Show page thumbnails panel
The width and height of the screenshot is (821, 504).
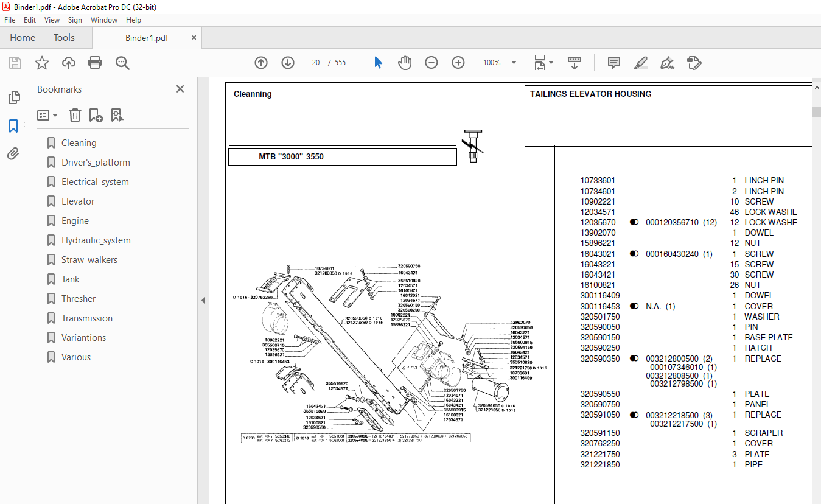[x=13, y=97]
